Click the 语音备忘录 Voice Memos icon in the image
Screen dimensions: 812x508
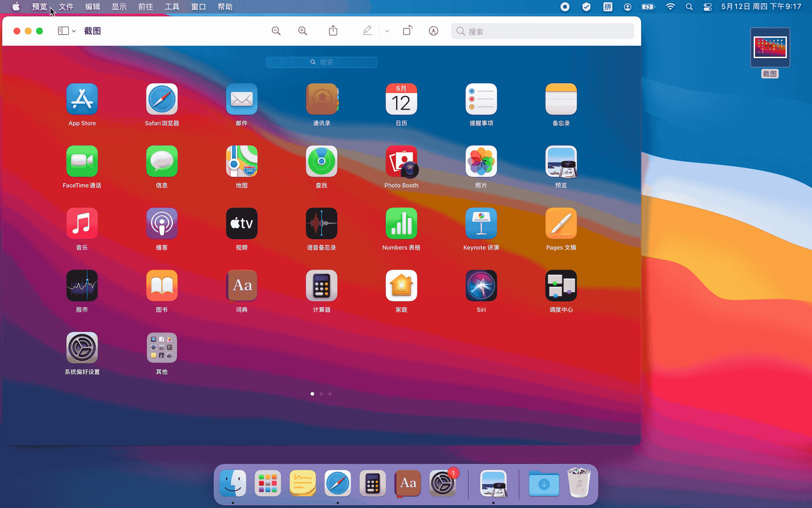321,224
